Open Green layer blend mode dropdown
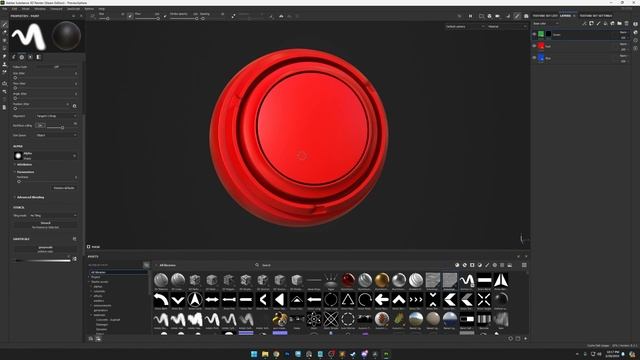This screenshot has width=640, height=360. 623,32
